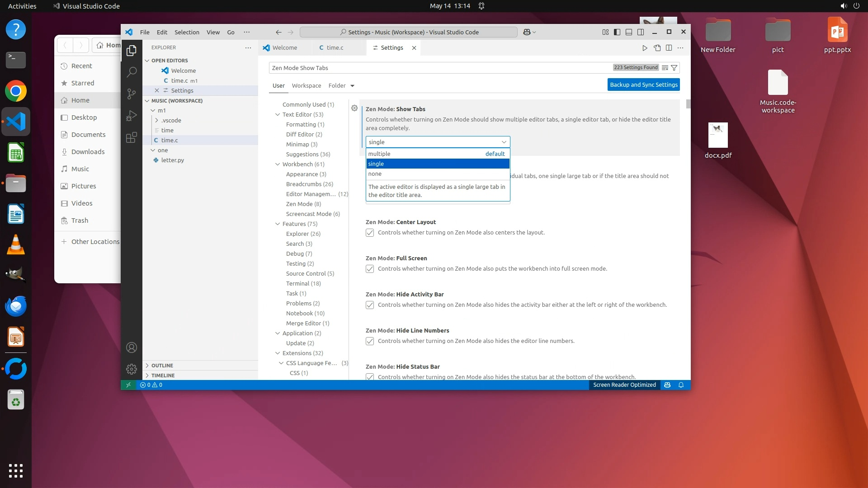Open the Selection menu
The image size is (868, 488).
187,32
